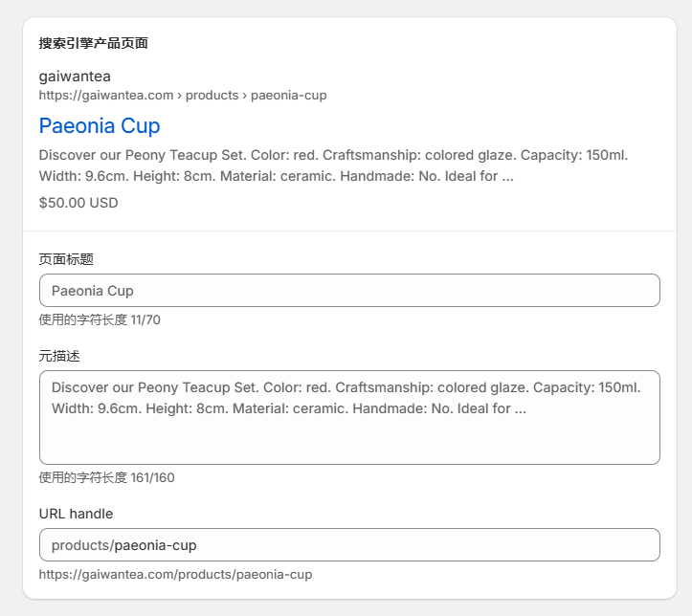The height and width of the screenshot is (616, 692).
Task: Click the products/ prefix in handle field
Action: coord(81,545)
